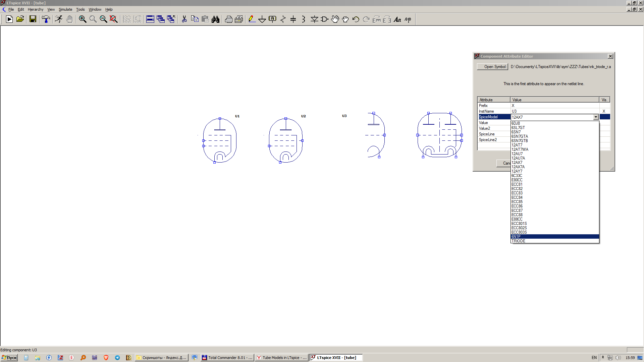Select the Component AND-gate tool
This screenshot has height=362, width=644.
click(324, 19)
